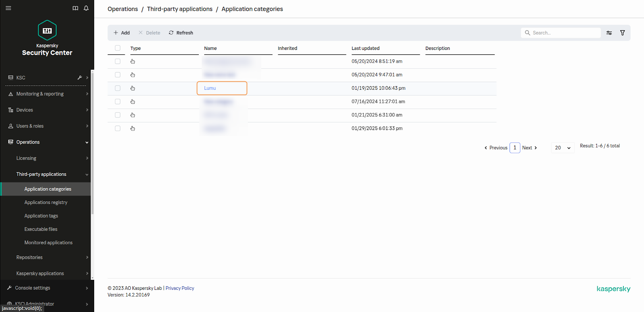Screen dimensions: 644x312
Task: Focus the Search input field
Action: [x=564, y=33]
